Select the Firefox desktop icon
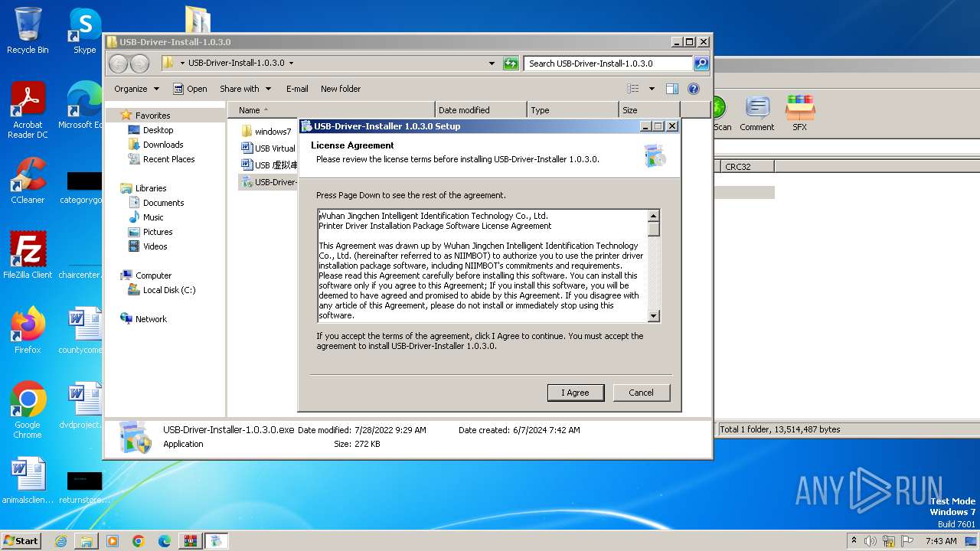 [x=28, y=331]
